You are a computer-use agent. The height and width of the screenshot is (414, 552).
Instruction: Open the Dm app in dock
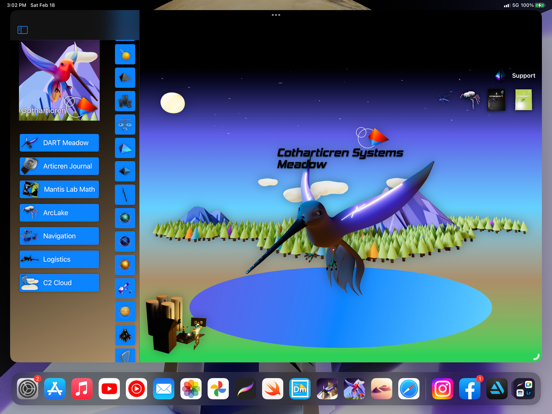[x=300, y=389]
